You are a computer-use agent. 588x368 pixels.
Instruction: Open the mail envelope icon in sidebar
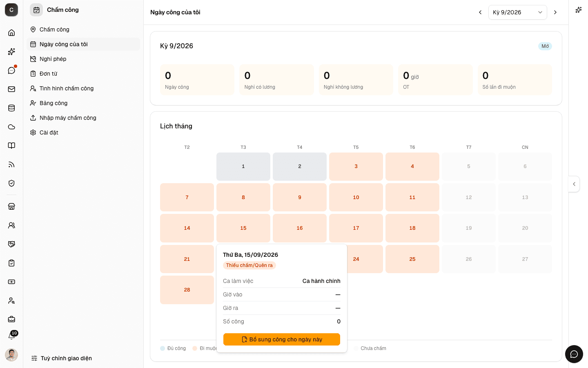[x=11, y=89]
